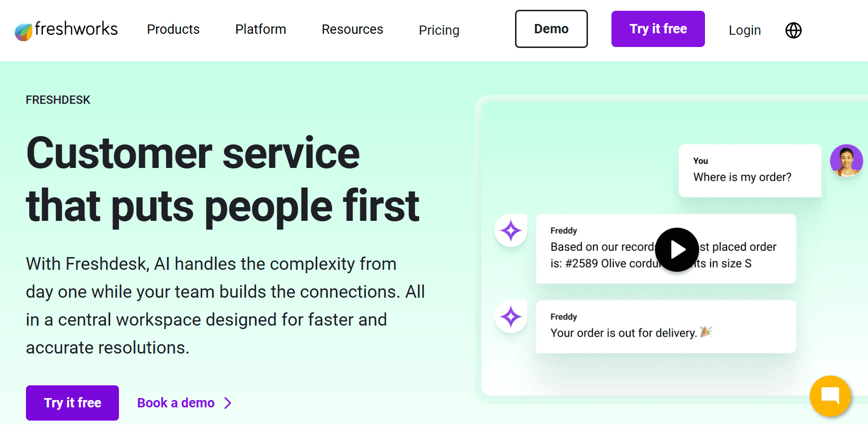Open the Resources menu
The height and width of the screenshot is (425, 868).
pyautogui.click(x=352, y=29)
